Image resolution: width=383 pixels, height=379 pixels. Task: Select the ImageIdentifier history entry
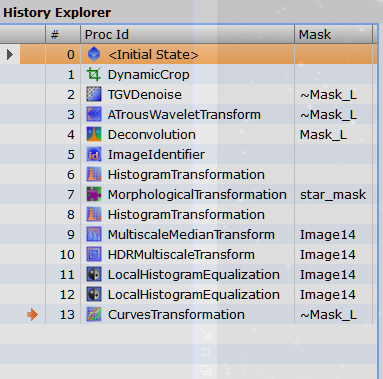coord(156,155)
